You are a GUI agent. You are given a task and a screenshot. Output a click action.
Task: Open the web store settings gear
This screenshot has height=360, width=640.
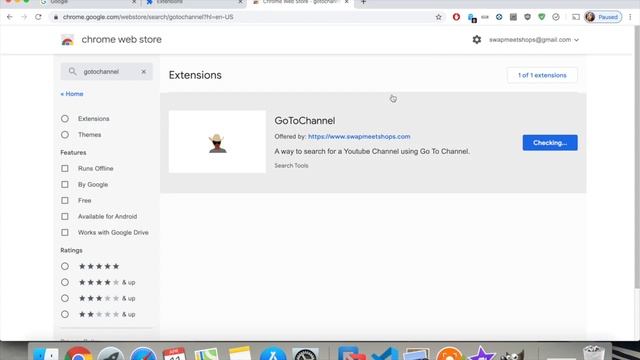(x=477, y=40)
